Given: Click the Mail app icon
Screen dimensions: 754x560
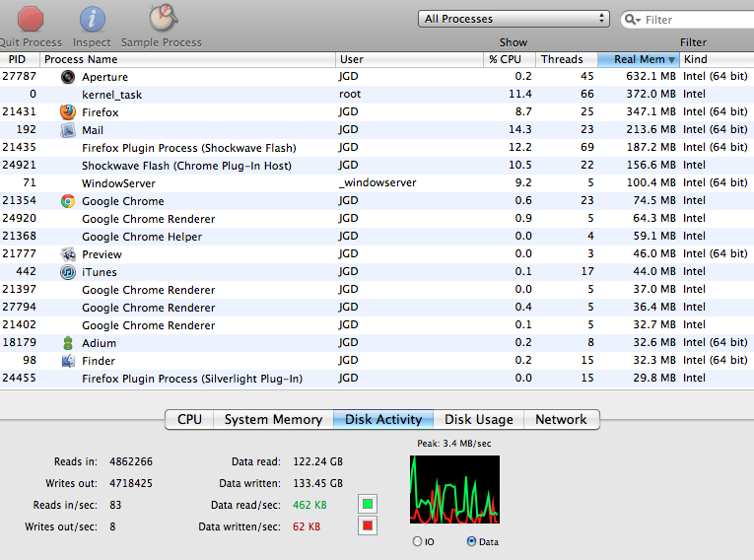Looking at the screenshot, I should point(68,130).
